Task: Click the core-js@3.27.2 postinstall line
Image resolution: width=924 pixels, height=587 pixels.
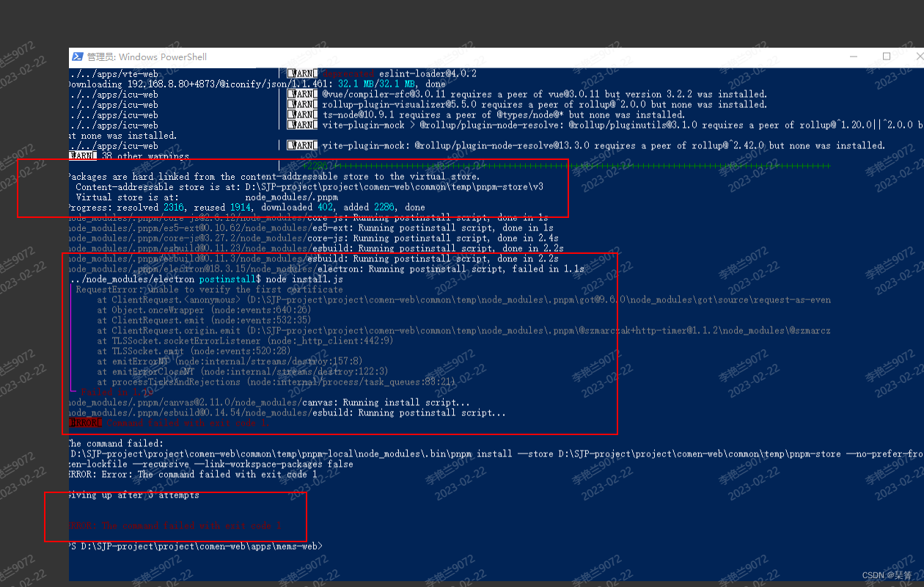Action: click(x=313, y=238)
